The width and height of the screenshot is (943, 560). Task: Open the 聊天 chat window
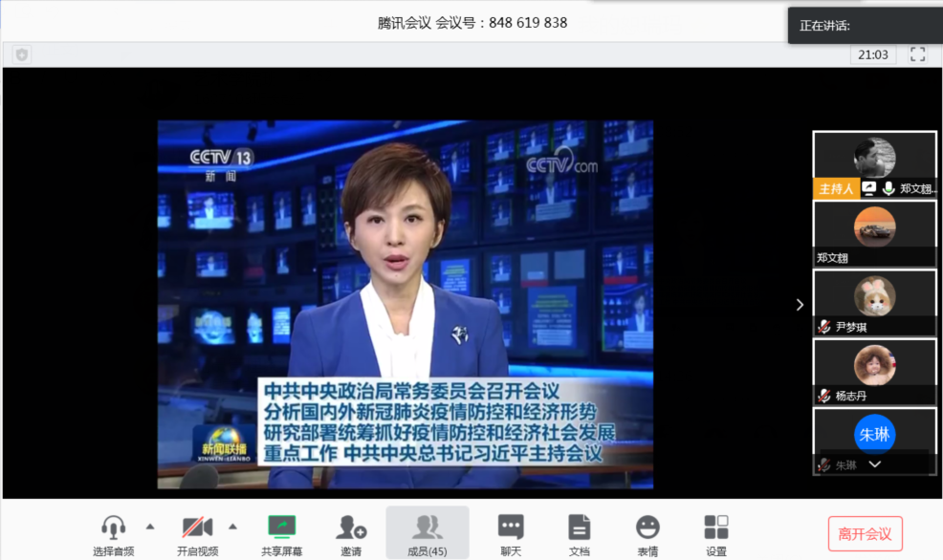511,527
